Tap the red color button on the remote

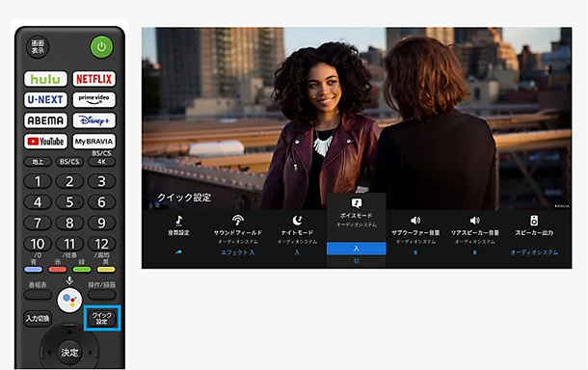(58, 269)
